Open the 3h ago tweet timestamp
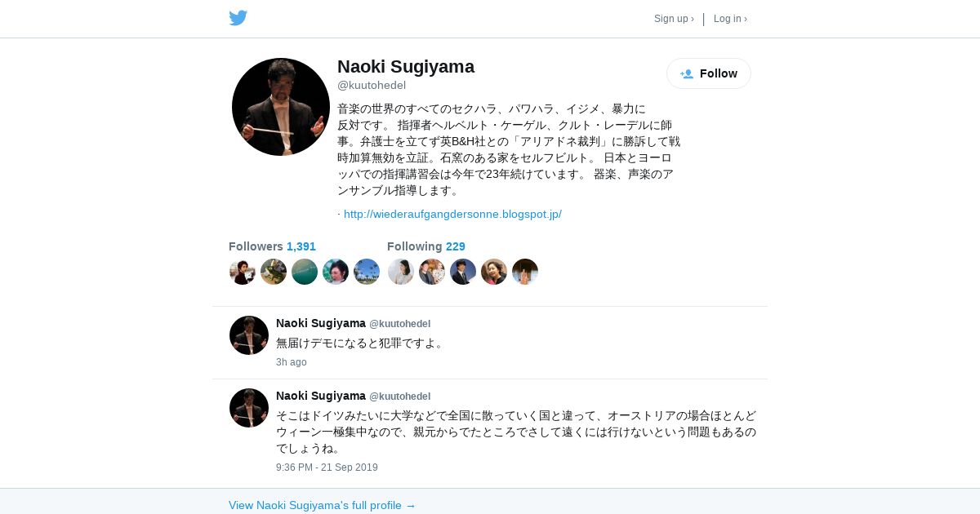 [x=292, y=362]
